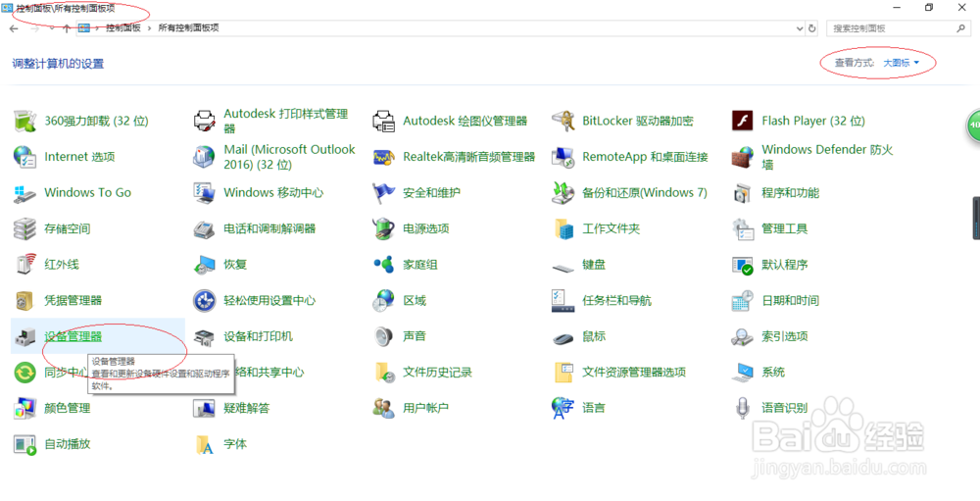This screenshot has height=501, width=980.
Task: Click the search magnifier icon
Action: (960, 28)
